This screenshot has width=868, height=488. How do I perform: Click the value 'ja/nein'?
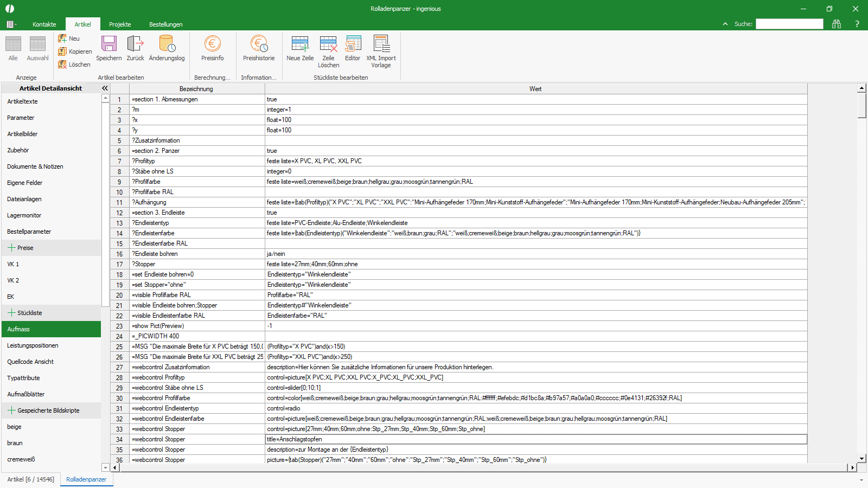(x=536, y=254)
